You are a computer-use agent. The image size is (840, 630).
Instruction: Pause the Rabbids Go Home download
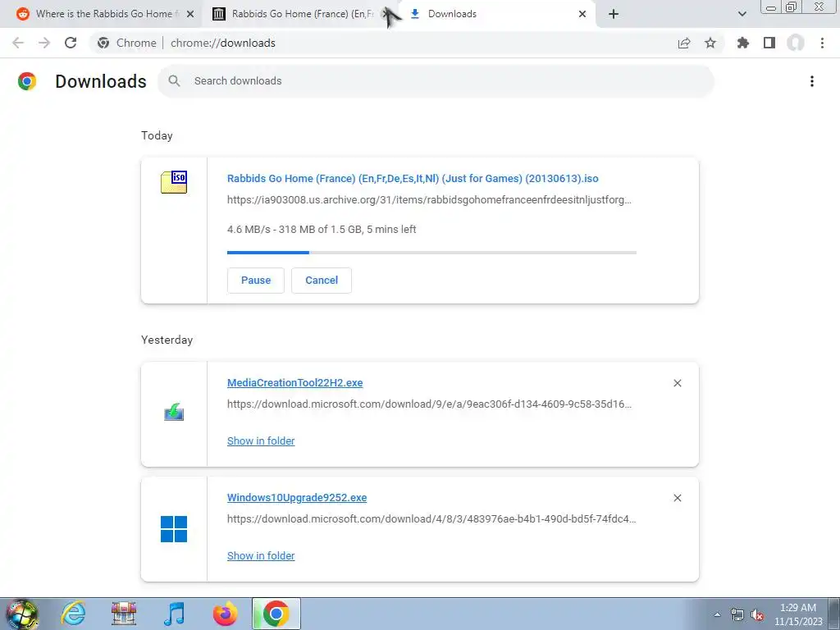click(256, 281)
